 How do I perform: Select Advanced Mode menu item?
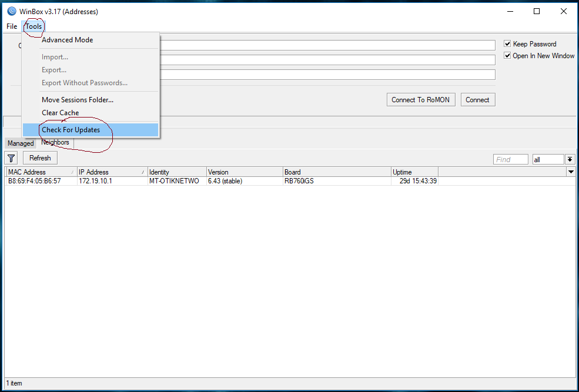pyautogui.click(x=91, y=40)
